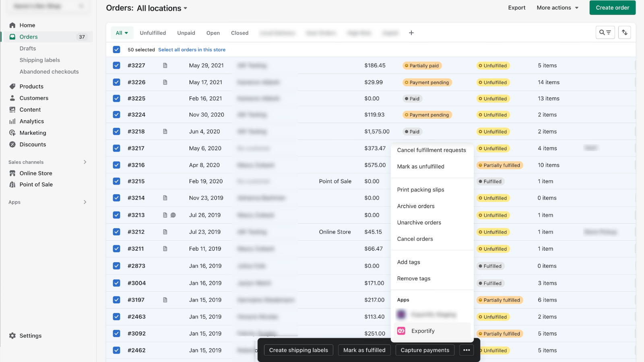
Task: Uncheck order #2462 in the list
Action: [116, 350]
